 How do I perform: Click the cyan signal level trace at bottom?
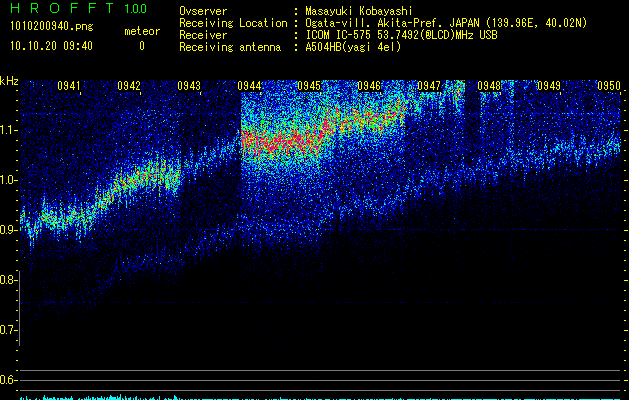pos(321,398)
